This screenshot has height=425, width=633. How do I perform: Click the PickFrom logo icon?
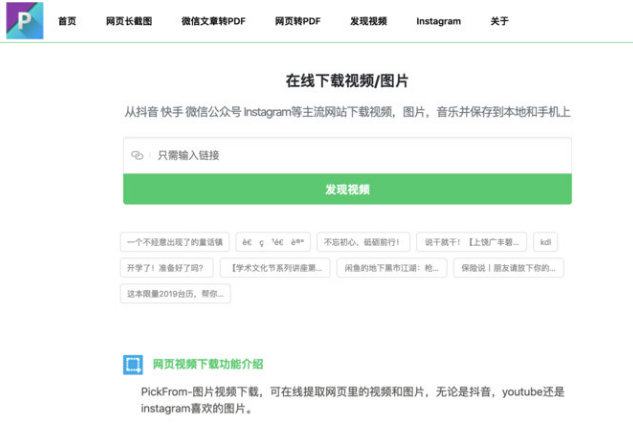(25, 20)
